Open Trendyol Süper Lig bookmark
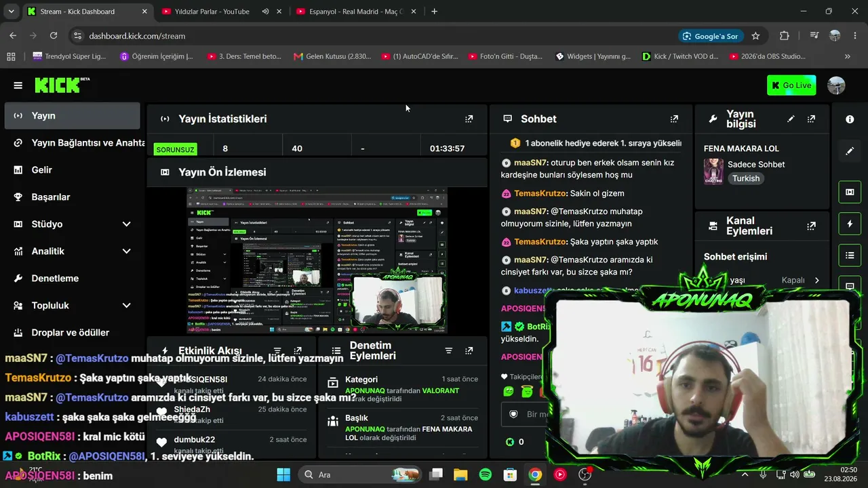 pyautogui.click(x=69, y=57)
